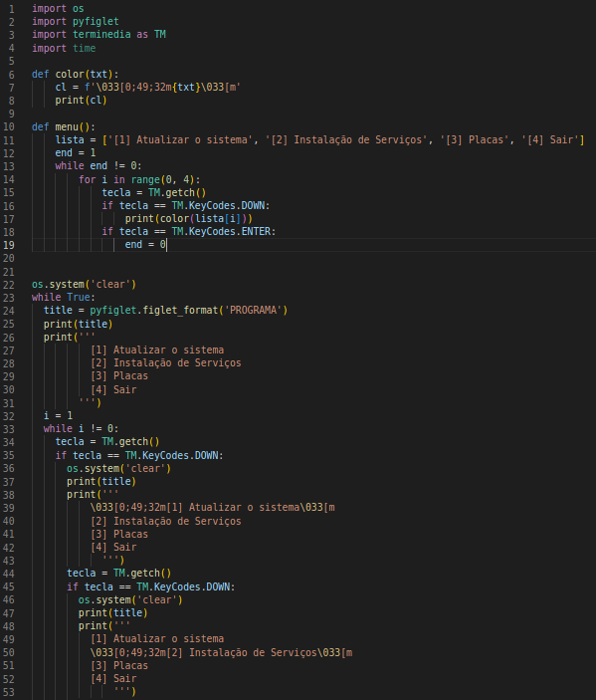Click 'print(title)' on line 47

[112, 613]
